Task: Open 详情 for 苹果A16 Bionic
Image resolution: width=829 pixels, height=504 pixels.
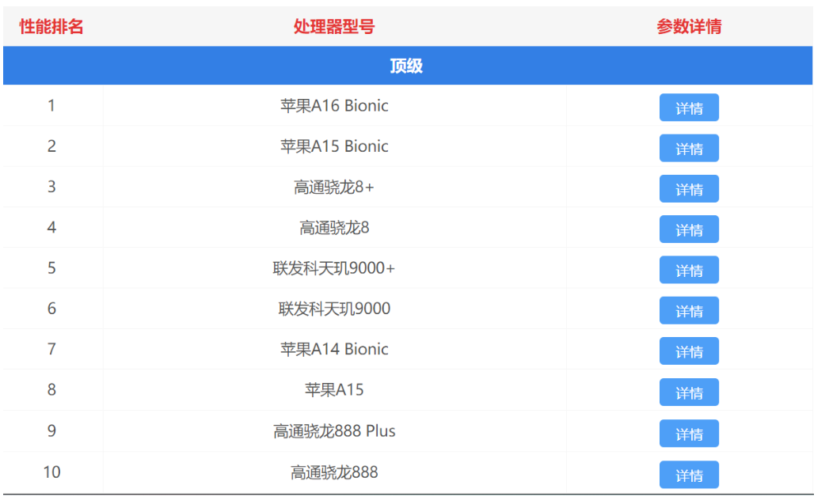Action: click(688, 108)
